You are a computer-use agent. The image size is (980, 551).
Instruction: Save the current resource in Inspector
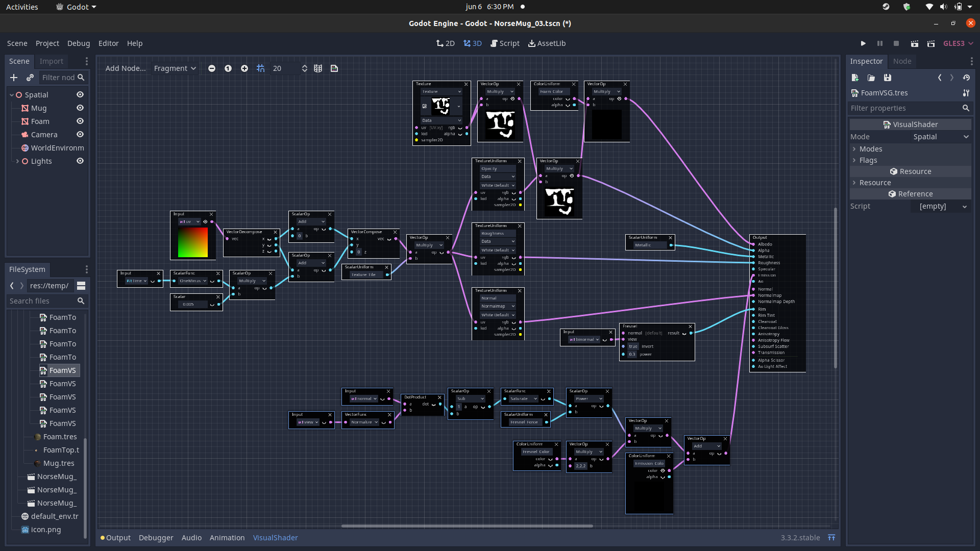[888, 78]
